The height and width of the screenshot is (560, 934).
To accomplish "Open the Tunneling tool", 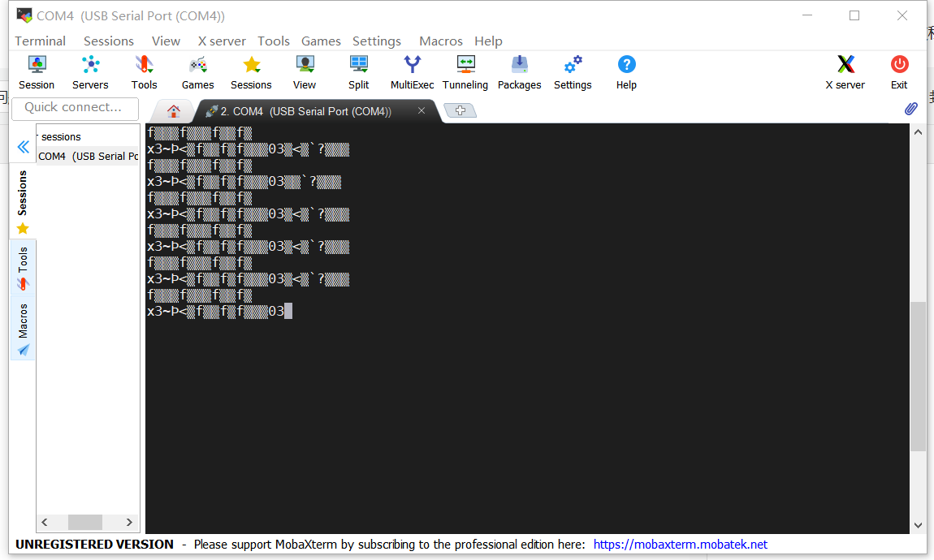I will click(465, 65).
